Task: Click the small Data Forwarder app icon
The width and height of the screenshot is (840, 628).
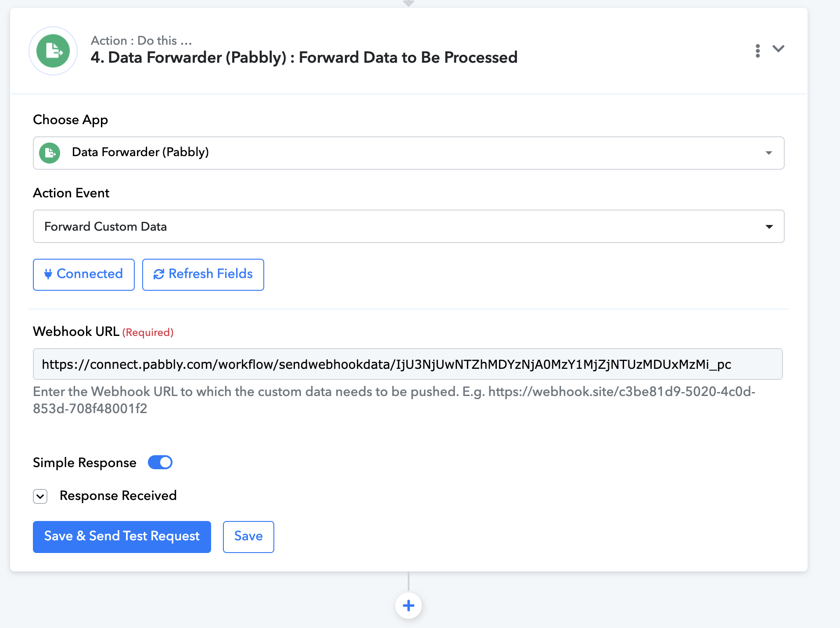Action: (50, 153)
